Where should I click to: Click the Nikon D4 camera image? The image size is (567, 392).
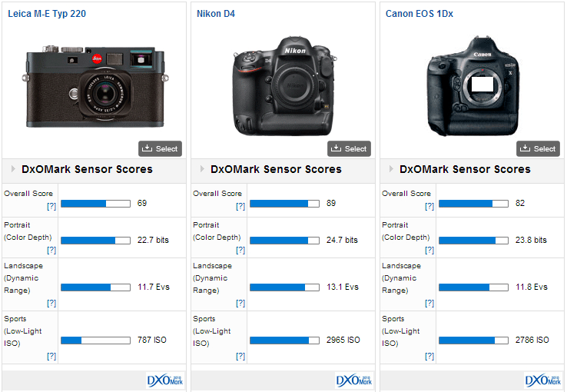(x=283, y=85)
